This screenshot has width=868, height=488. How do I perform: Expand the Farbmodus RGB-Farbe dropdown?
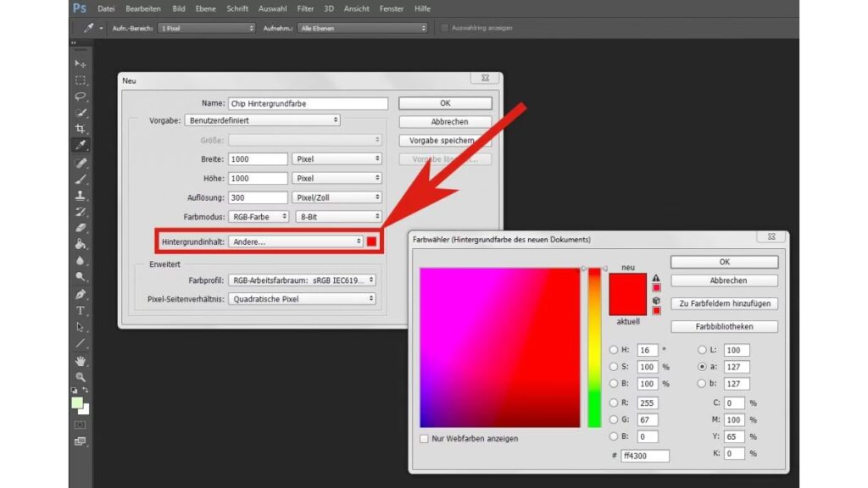258,217
